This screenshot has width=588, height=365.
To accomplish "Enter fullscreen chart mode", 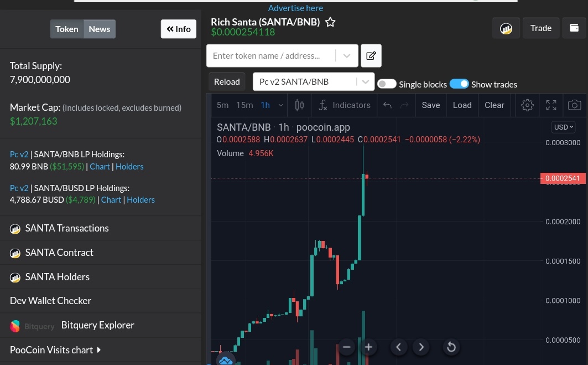I will click(551, 105).
